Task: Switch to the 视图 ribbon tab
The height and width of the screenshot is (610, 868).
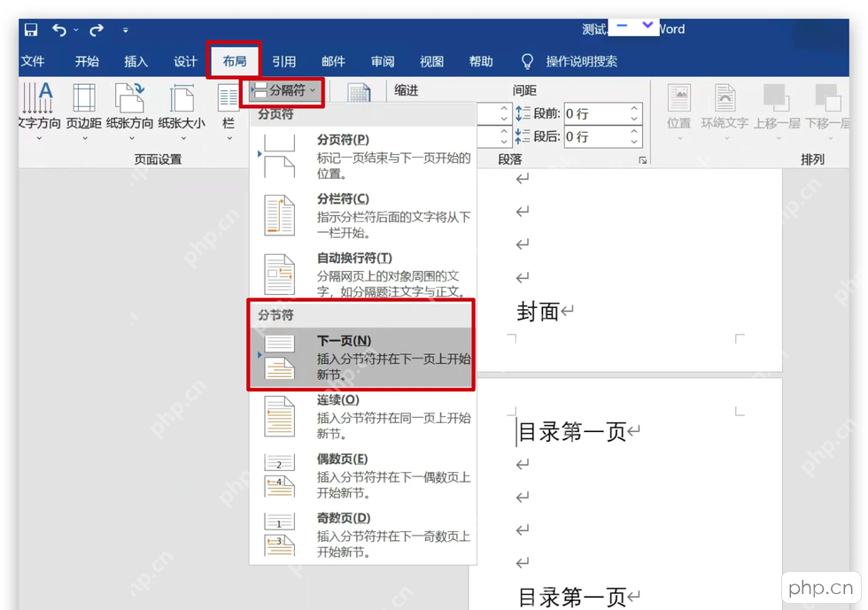Action: 432,61
